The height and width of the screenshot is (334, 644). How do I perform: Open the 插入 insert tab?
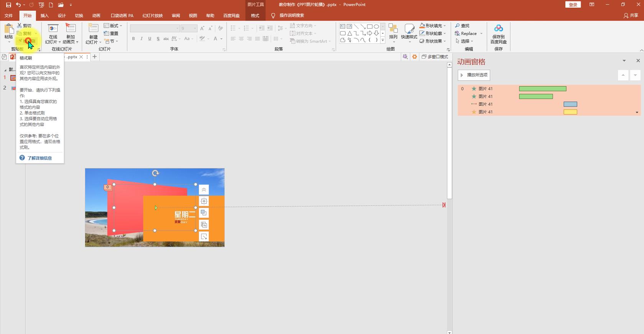pos(44,16)
